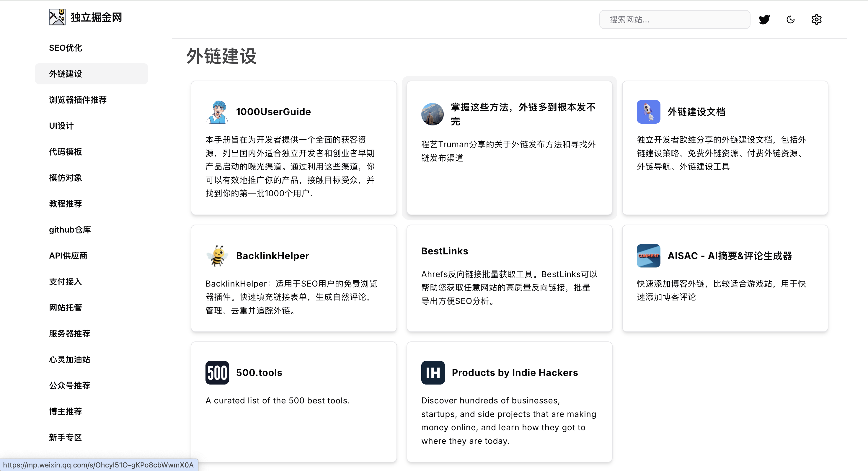868x471 pixels.
Task: Click the Twitter bird icon
Action: pos(764,19)
